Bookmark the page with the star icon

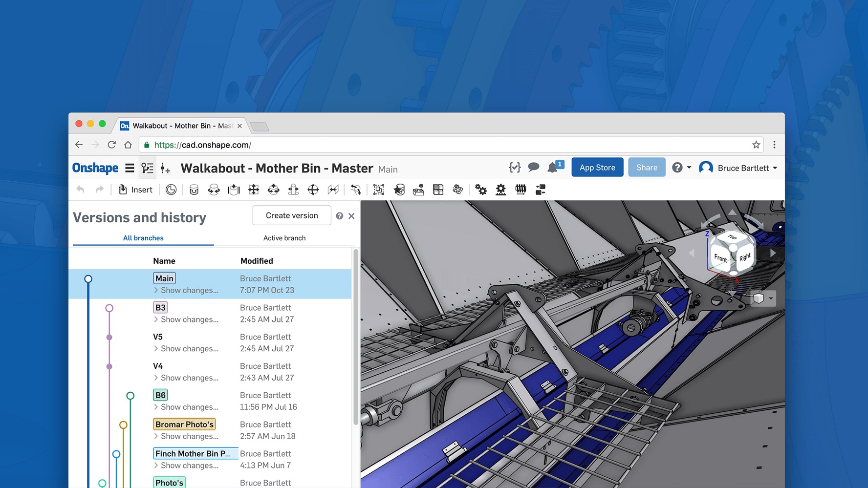pyautogui.click(x=756, y=145)
